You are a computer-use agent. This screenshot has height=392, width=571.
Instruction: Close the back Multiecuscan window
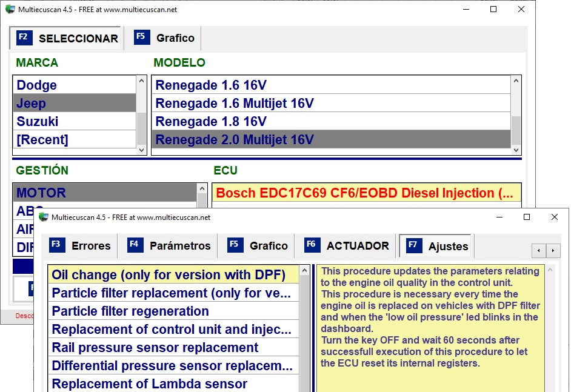pos(521,9)
